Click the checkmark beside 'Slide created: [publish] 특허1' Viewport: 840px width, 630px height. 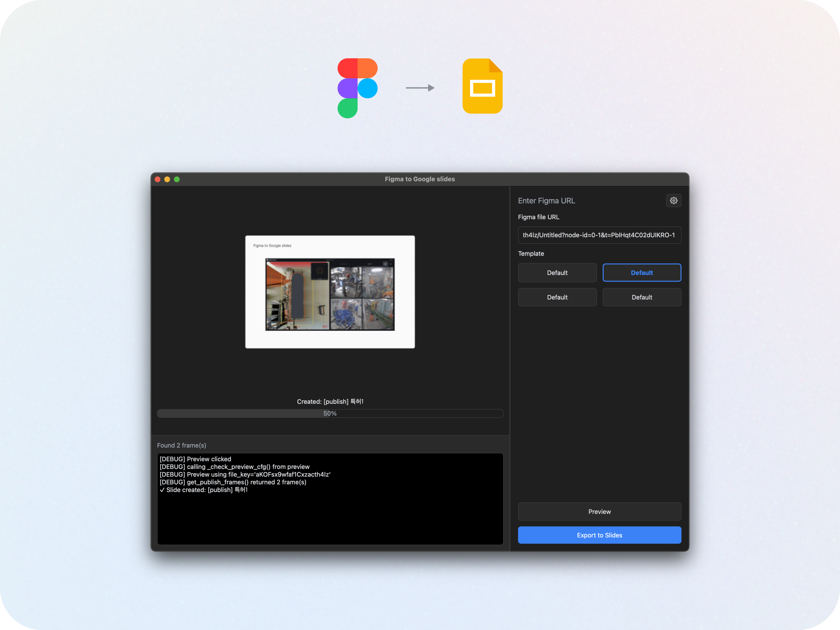(162, 490)
